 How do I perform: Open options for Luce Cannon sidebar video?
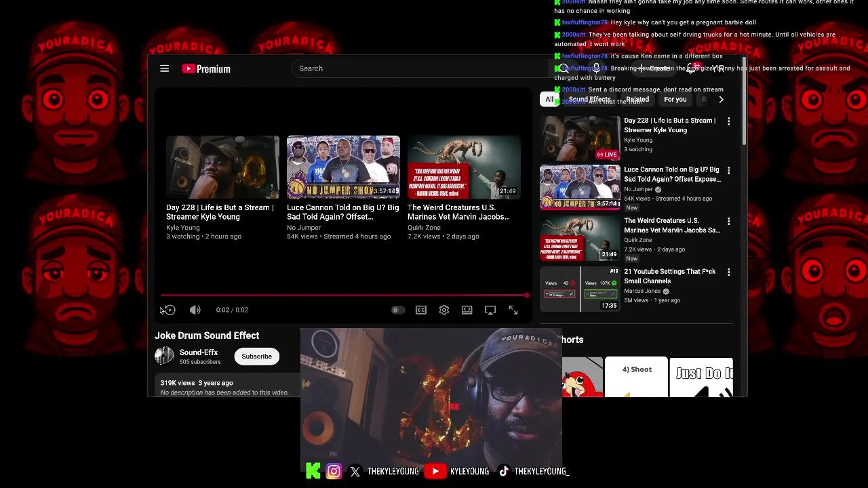click(x=729, y=171)
